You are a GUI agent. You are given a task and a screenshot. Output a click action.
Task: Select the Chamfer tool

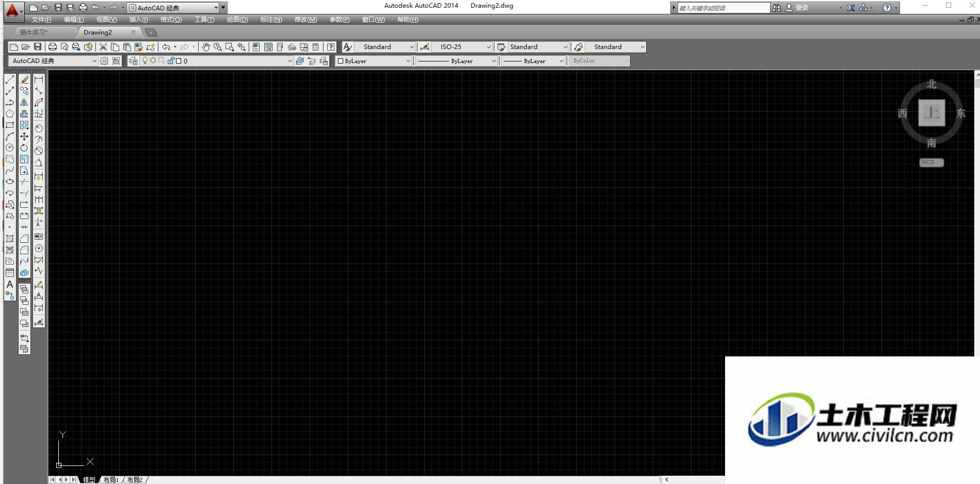[24, 239]
